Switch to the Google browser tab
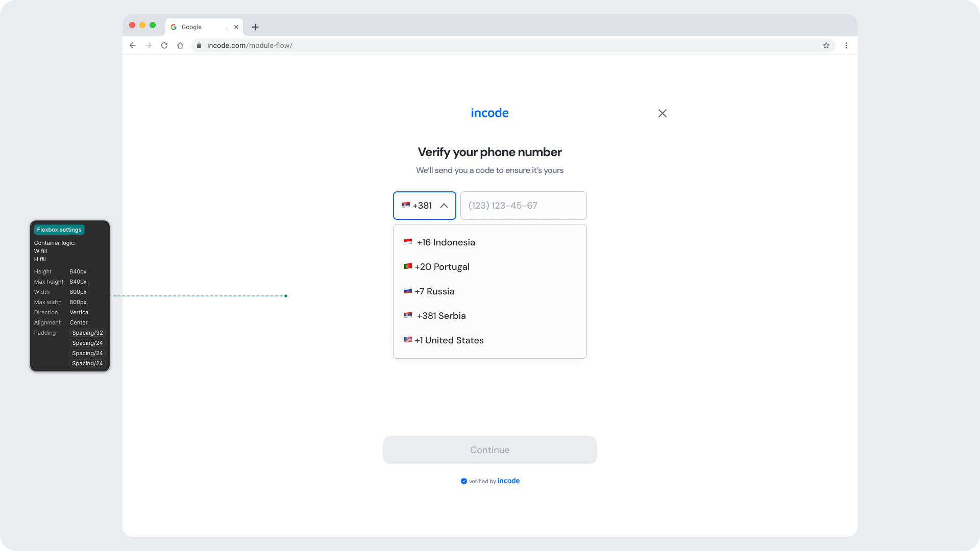 (x=197, y=27)
